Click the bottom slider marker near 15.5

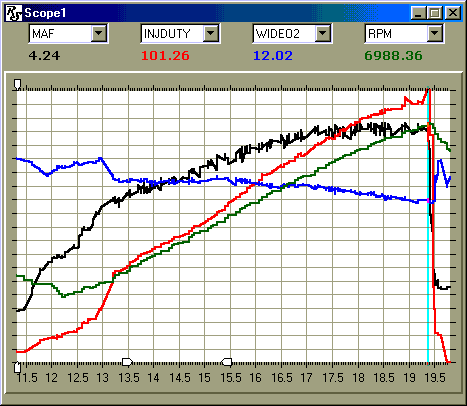[x=227, y=362]
